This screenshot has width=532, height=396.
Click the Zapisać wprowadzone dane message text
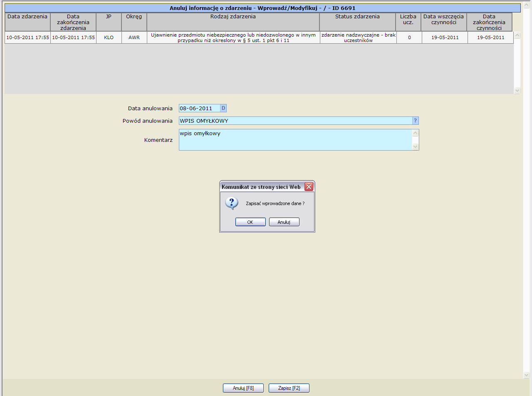click(x=275, y=203)
